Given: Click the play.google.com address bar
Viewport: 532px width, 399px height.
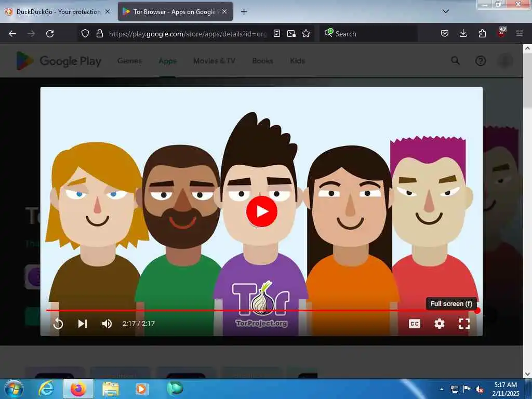Looking at the screenshot, I should click(188, 34).
